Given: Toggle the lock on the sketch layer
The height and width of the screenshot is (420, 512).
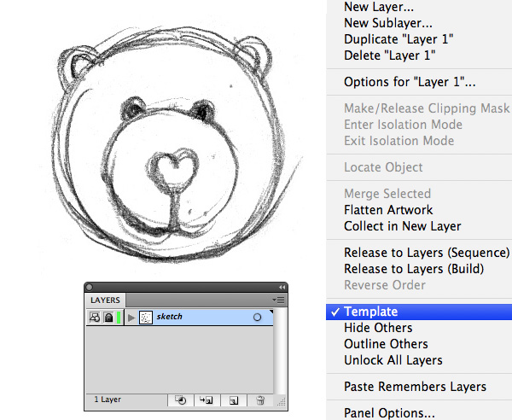Looking at the screenshot, I should point(108,317).
